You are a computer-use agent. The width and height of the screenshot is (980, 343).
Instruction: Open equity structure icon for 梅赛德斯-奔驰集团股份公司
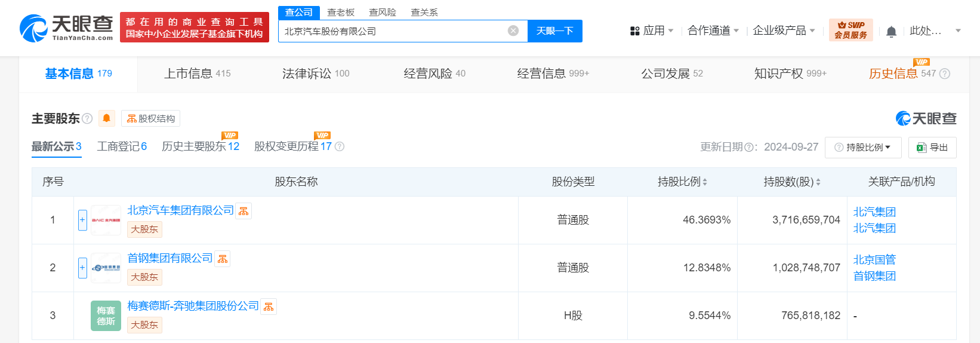pyautogui.click(x=269, y=307)
